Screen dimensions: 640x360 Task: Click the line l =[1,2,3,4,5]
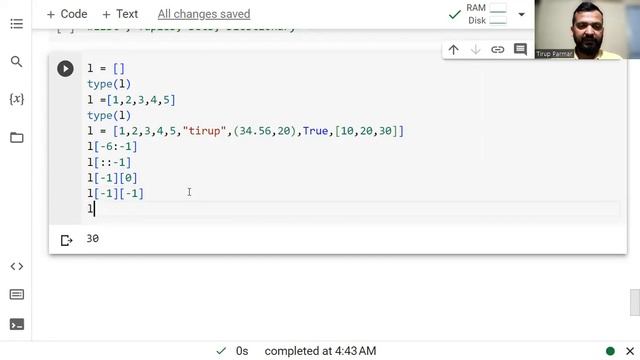[131, 100]
